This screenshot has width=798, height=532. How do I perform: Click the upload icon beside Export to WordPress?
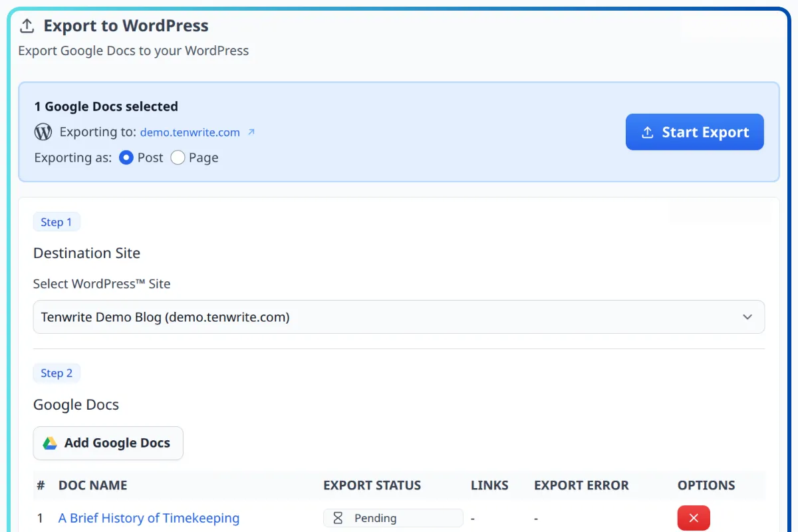click(x=27, y=25)
